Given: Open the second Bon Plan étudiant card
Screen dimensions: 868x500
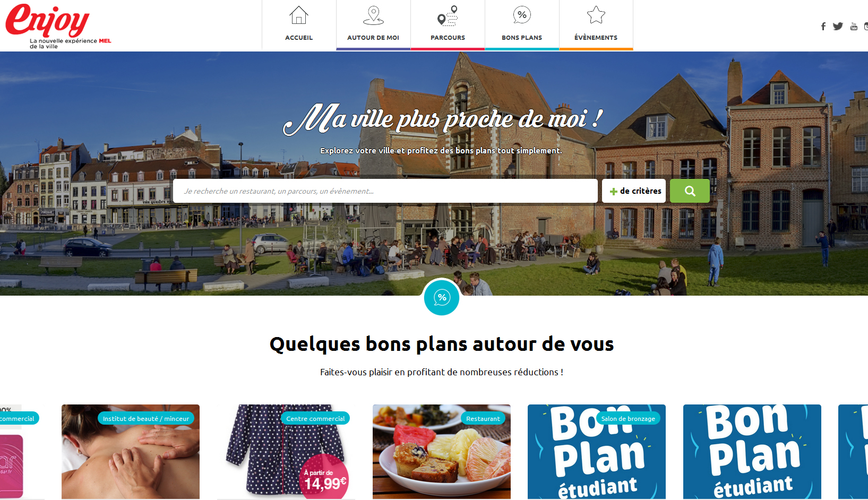Looking at the screenshot, I should click(x=752, y=452).
